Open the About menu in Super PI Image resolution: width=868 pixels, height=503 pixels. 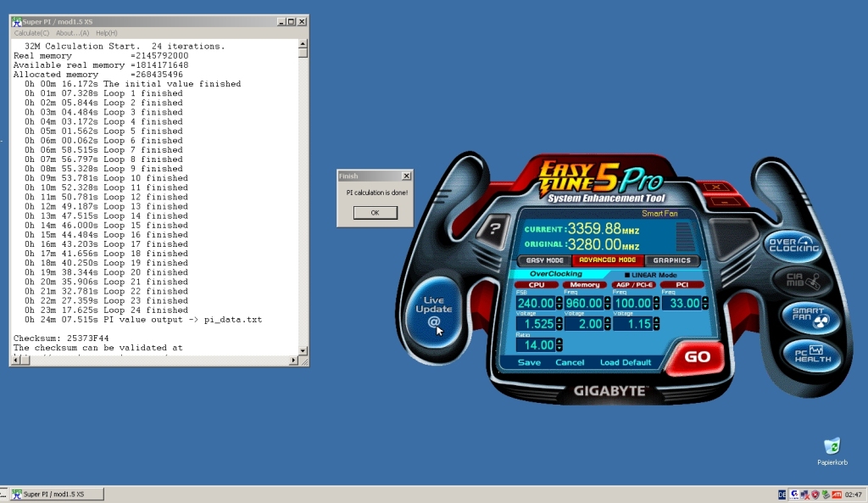pyautogui.click(x=72, y=33)
